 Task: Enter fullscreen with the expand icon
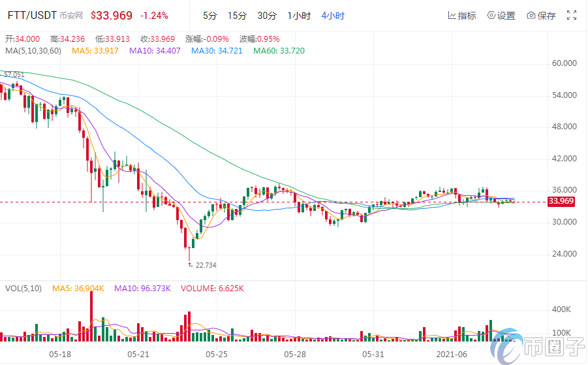[x=572, y=15]
